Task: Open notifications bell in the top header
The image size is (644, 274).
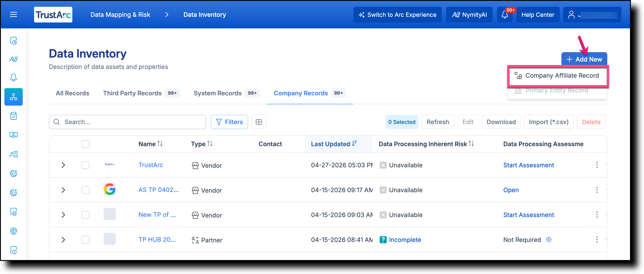Action: point(505,14)
